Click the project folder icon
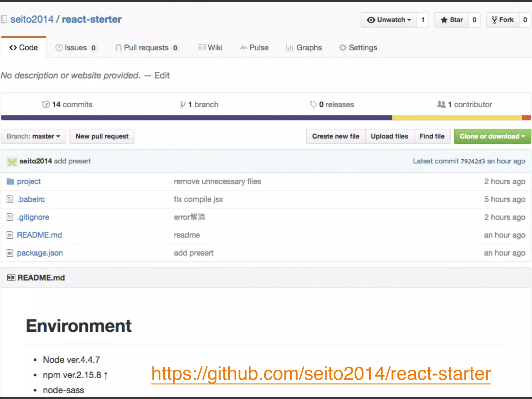This screenshot has height=399, width=532. [x=10, y=181]
